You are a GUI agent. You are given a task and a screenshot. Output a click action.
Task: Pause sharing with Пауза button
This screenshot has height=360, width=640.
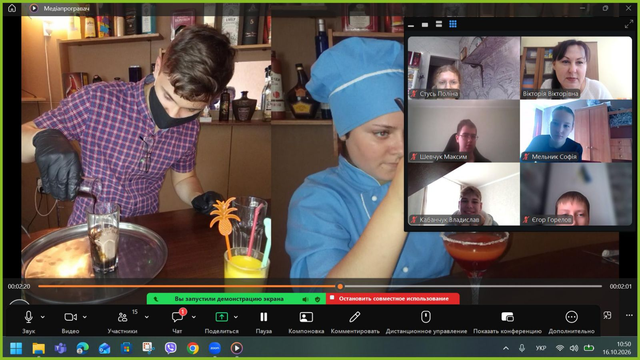click(x=264, y=317)
